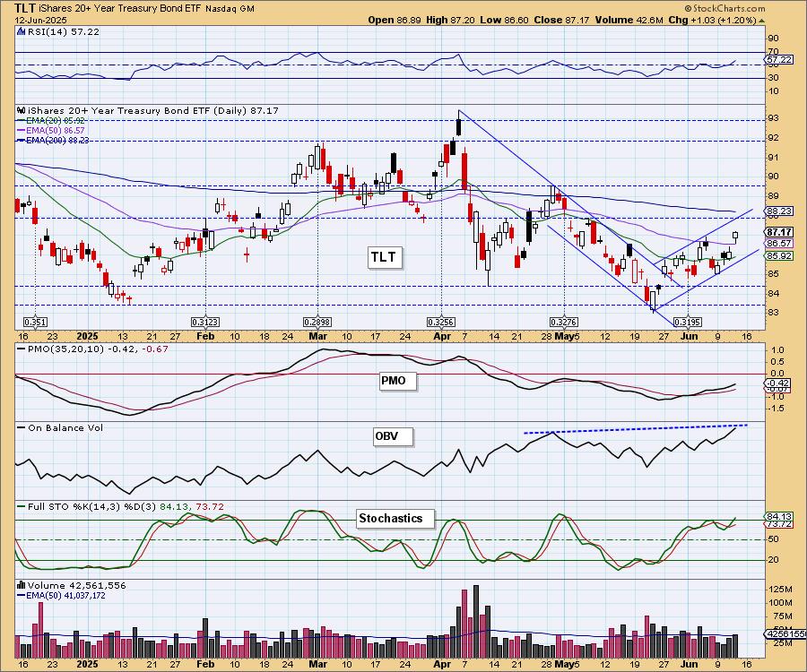
Task: Click the RSI indicator icon beside RSI(14)
Action: pos(21,31)
